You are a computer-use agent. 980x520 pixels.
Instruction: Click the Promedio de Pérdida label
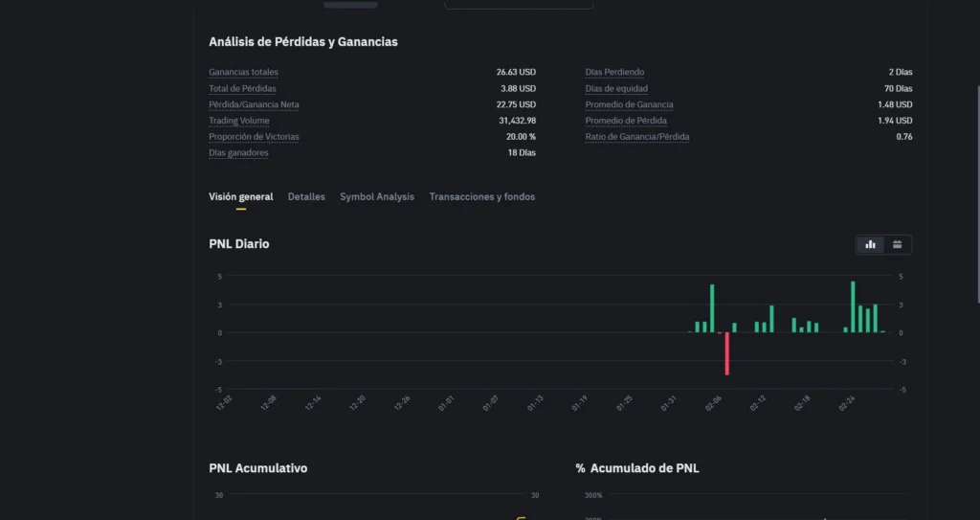coord(626,121)
